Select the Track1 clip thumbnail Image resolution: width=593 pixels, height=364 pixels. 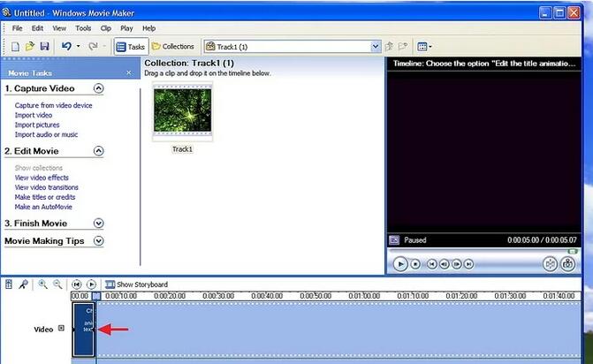tap(183, 110)
